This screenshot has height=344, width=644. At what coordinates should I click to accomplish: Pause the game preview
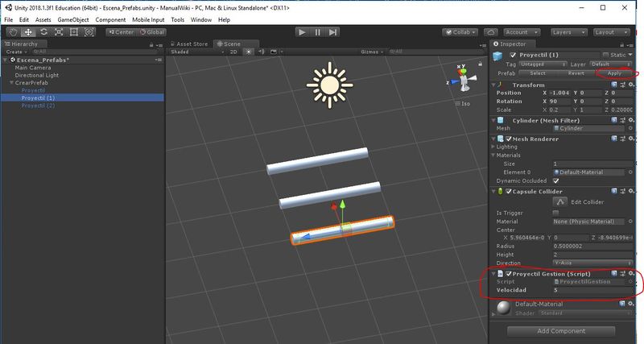point(317,32)
